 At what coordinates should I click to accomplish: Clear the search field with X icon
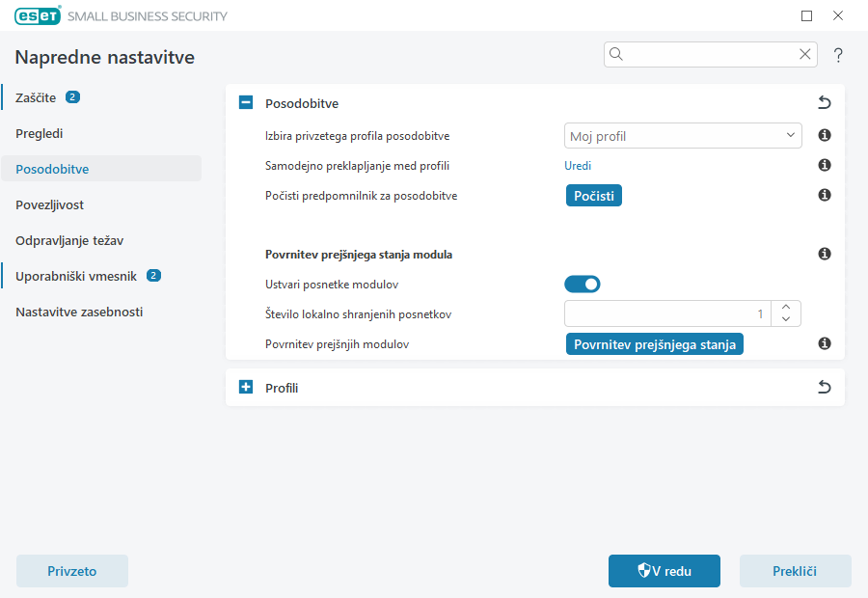tap(804, 55)
